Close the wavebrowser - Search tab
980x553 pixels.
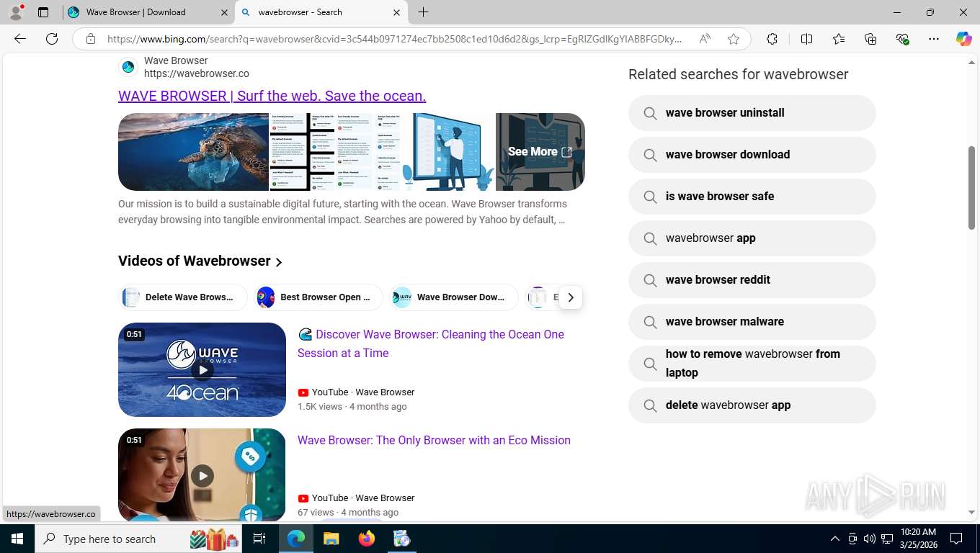click(x=396, y=12)
